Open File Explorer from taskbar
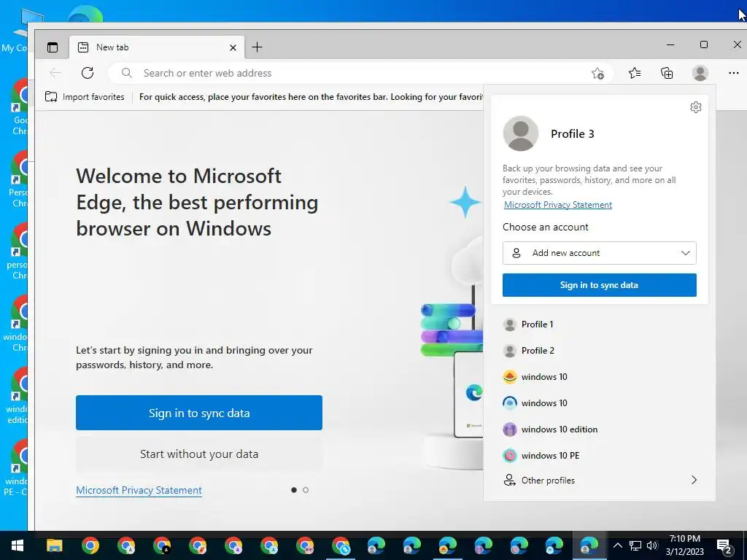This screenshot has height=560, width=747. pos(54,545)
